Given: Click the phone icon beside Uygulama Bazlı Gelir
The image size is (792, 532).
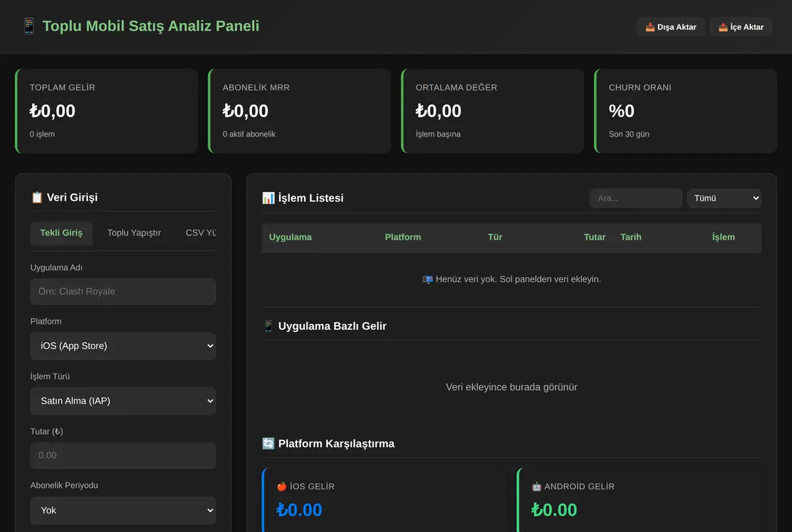Looking at the screenshot, I should (x=269, y=326).
